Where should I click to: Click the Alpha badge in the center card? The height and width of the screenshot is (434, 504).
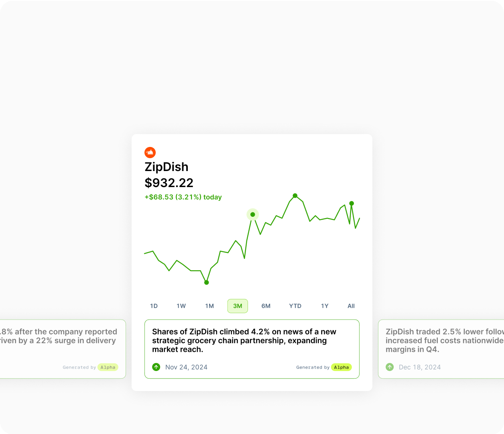[x=341, y=367]
